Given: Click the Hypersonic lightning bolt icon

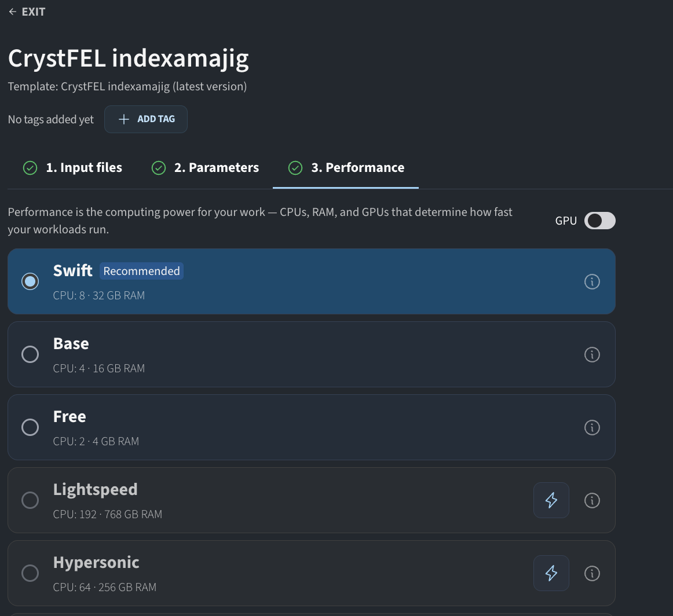Looking at the screenshot, I should click(551, 573).
